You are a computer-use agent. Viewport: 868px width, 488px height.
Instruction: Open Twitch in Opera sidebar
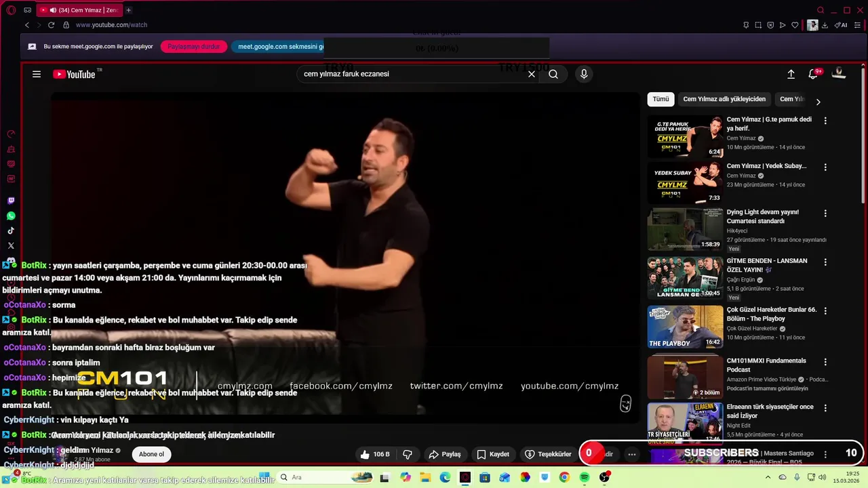(11, 201)
